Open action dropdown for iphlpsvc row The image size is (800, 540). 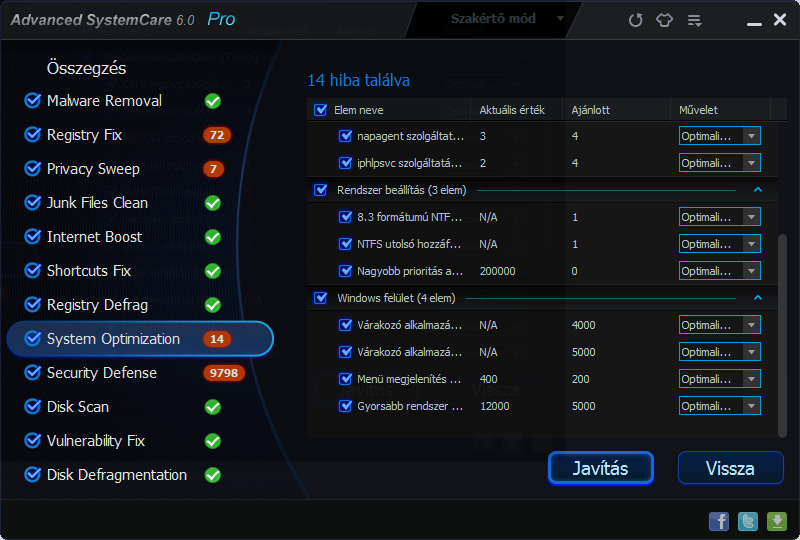[719, 163]
